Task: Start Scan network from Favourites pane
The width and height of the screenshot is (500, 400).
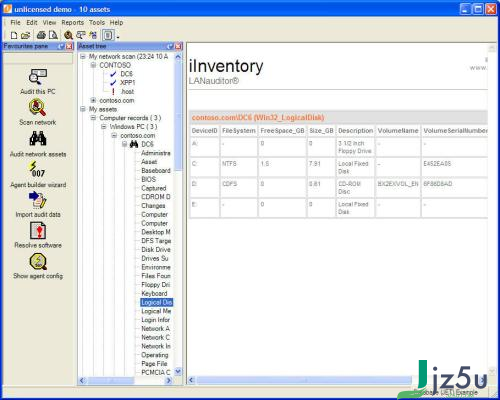Action: click(x=38, y=108)
